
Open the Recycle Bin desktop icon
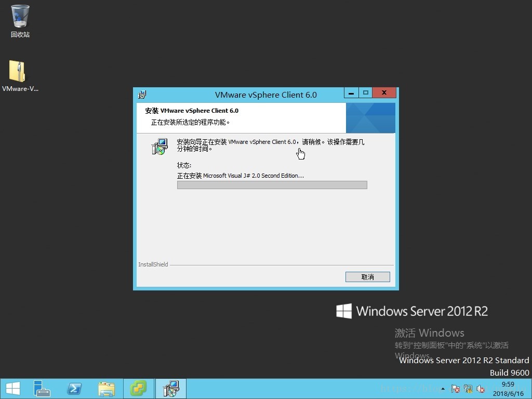[20, 21]
